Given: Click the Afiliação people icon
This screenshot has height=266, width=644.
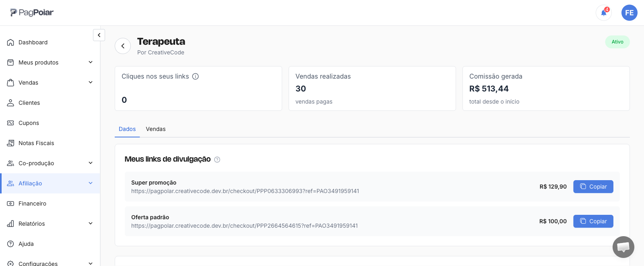Looking at the screenshot, I should point(10,183).
